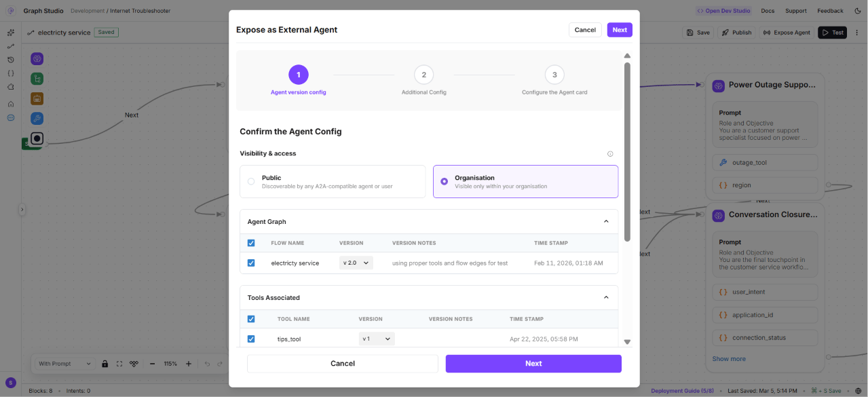Open the puzzle-piece integrations icon in sidebar

pos(11,87)
